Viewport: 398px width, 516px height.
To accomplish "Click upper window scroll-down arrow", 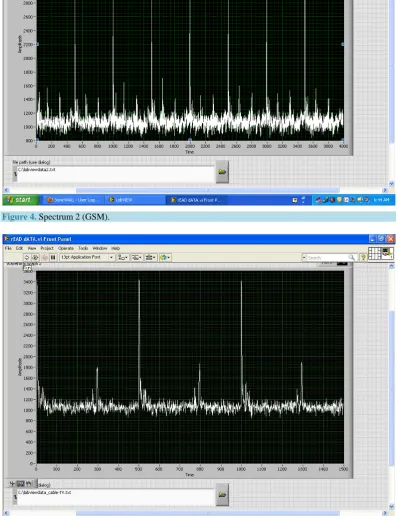I will point(392,184).
